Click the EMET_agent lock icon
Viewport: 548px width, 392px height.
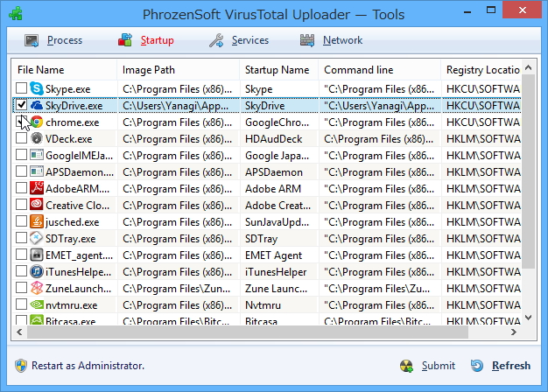click(37, 255)
